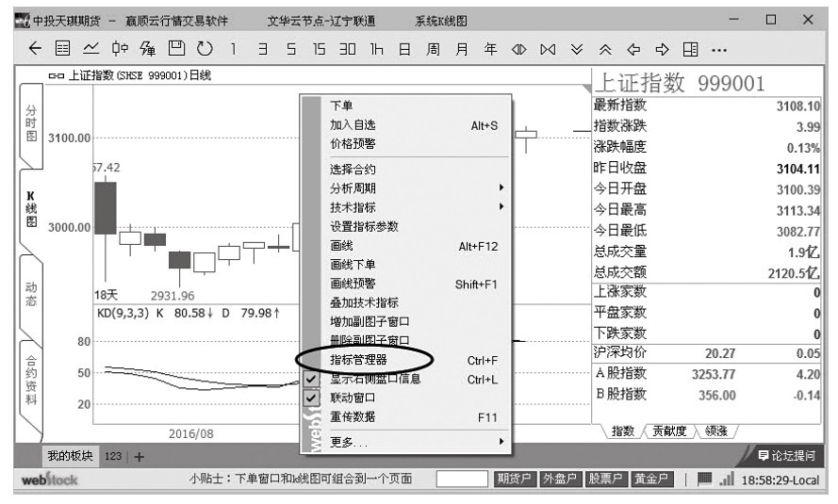Open 论坛提问 link
This screenshot has height=504, width=838.
787,455
